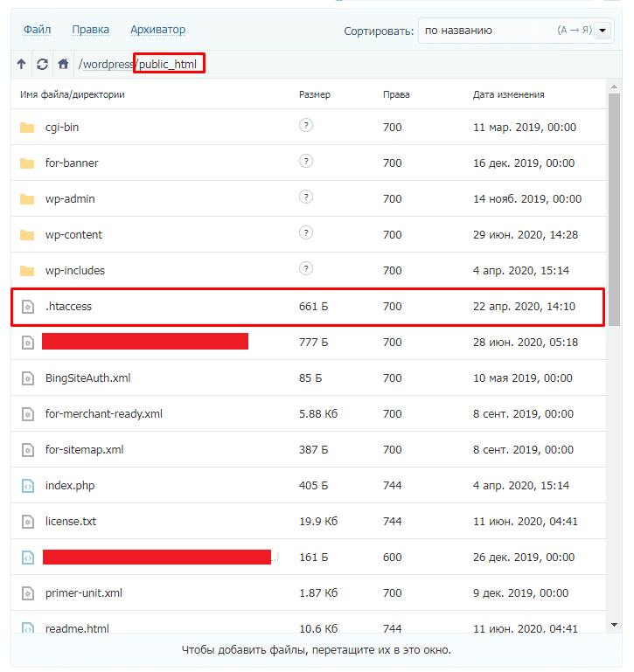Screen dimensions: 634x672
Task: Select license.txt file name
Action: pos(71,522)
